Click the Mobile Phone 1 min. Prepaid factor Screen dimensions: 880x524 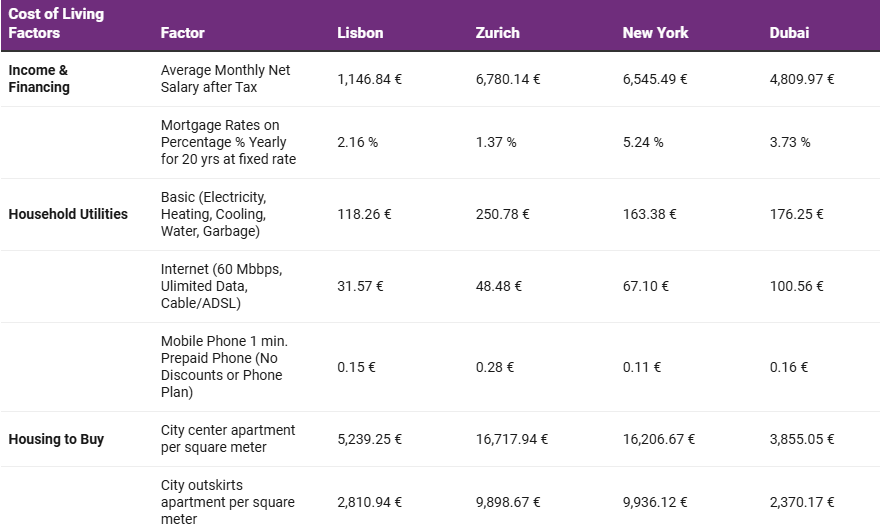click(224, 366)
